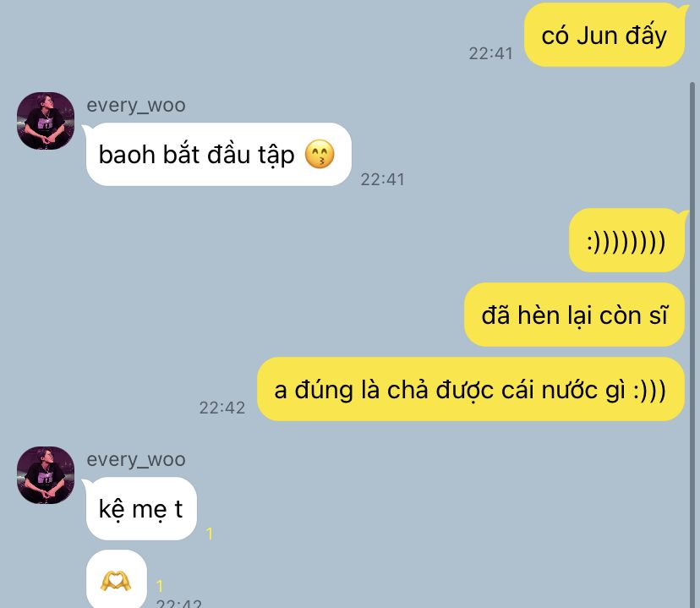Click the every_woo username above 'kệ mẹ t'

[136, 459]
